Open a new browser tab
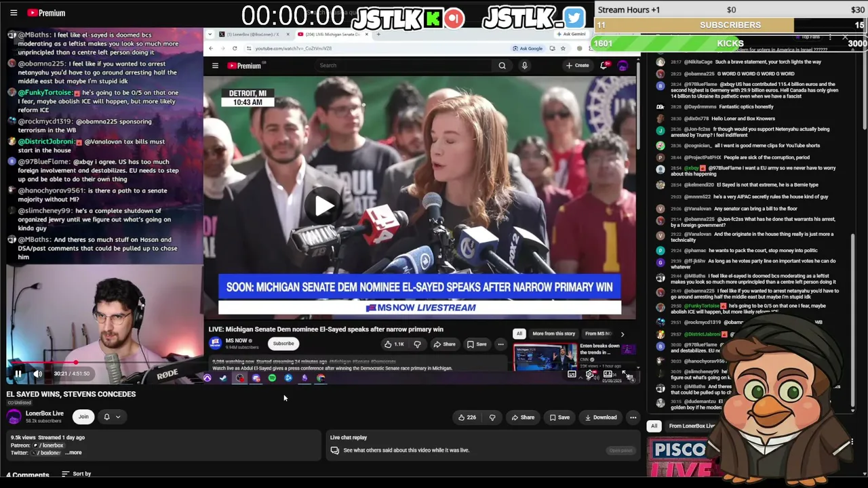This screenshot has height=488, width=868. (378, 34)
